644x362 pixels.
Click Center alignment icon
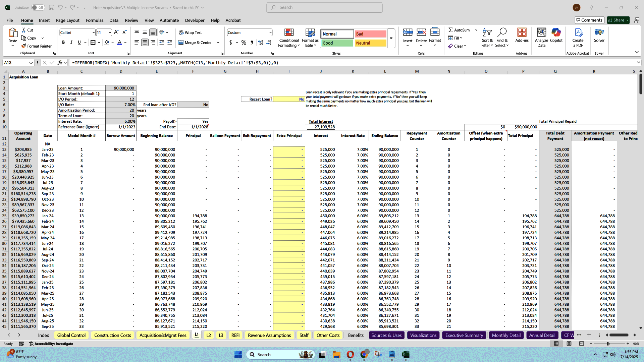(145, 43)
